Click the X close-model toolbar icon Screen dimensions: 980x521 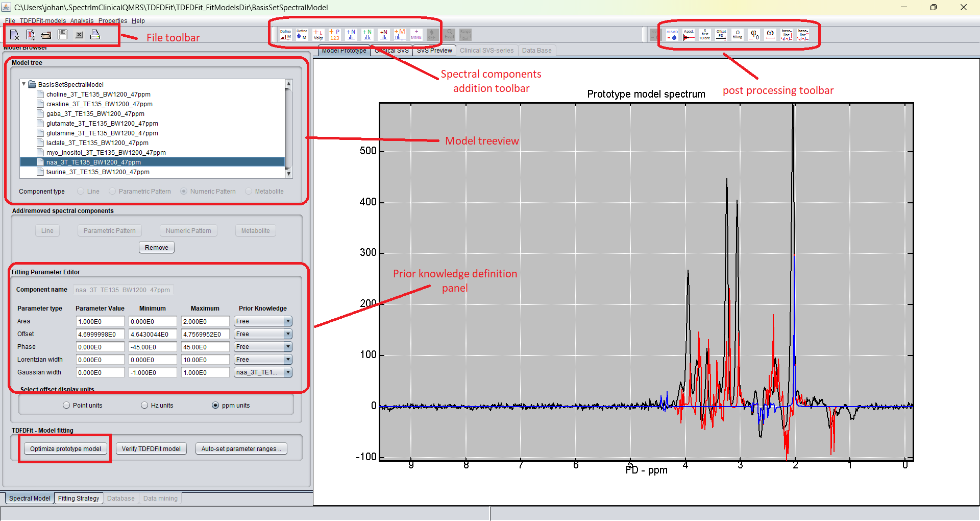coord(79,35)
